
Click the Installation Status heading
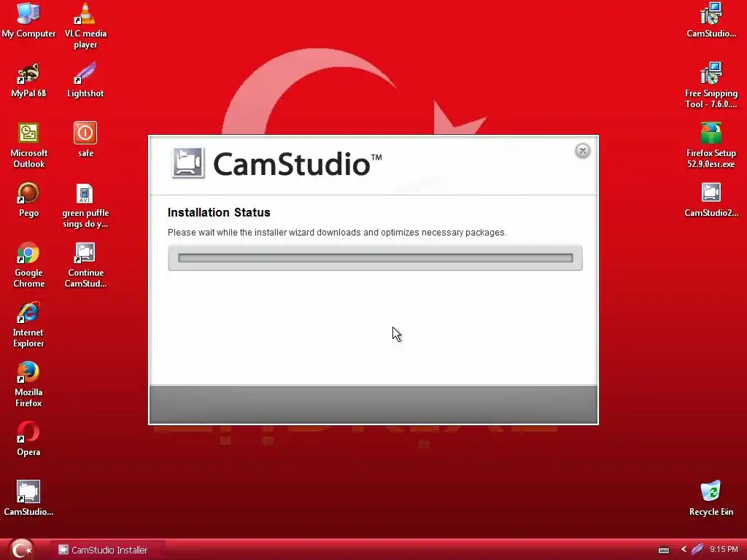point(219,212)
